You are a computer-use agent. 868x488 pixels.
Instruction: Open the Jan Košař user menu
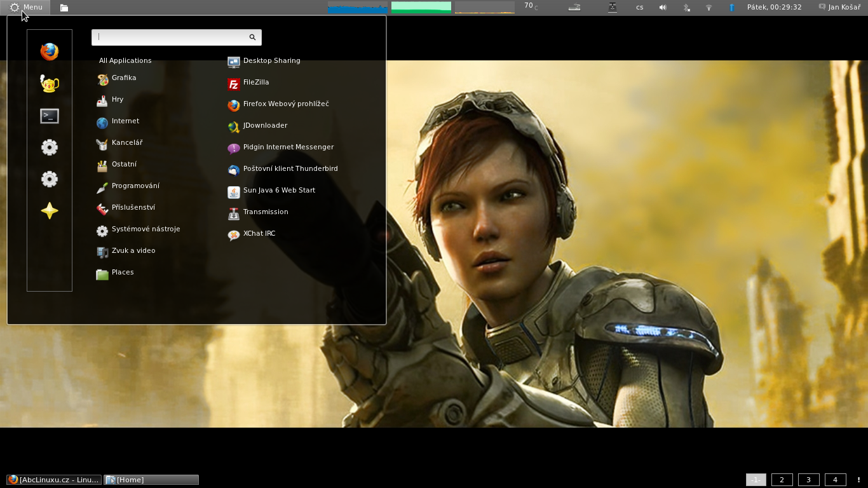[839, 8]
